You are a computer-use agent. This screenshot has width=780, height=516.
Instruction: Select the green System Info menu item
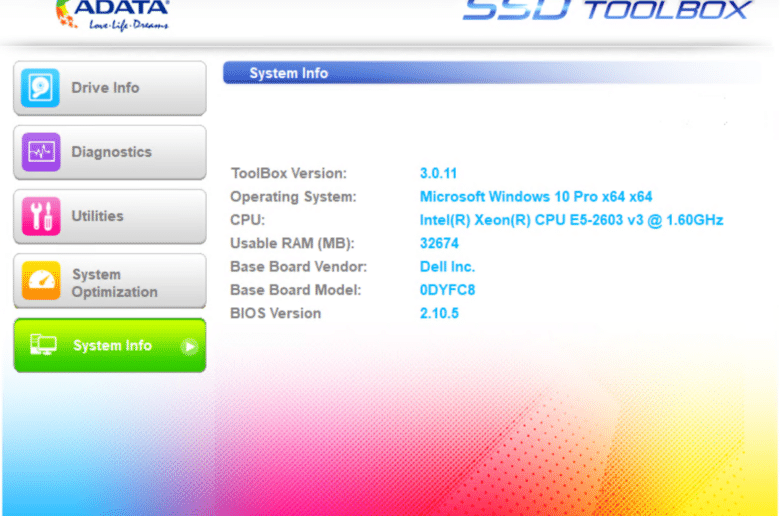coord(110,345)
